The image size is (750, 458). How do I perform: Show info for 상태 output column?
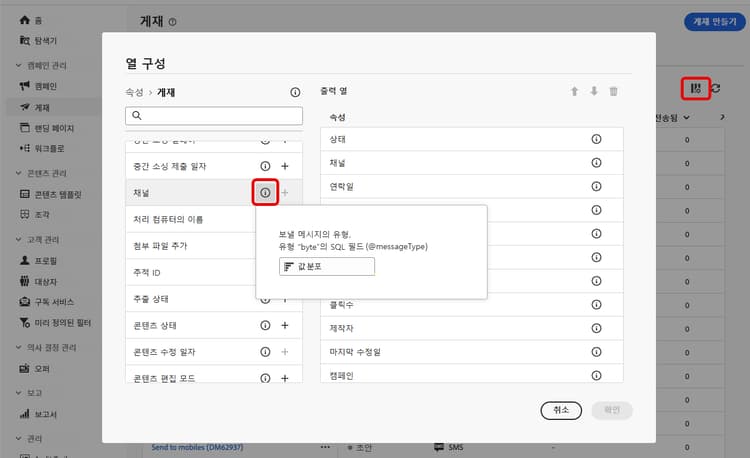coord(596,139)
